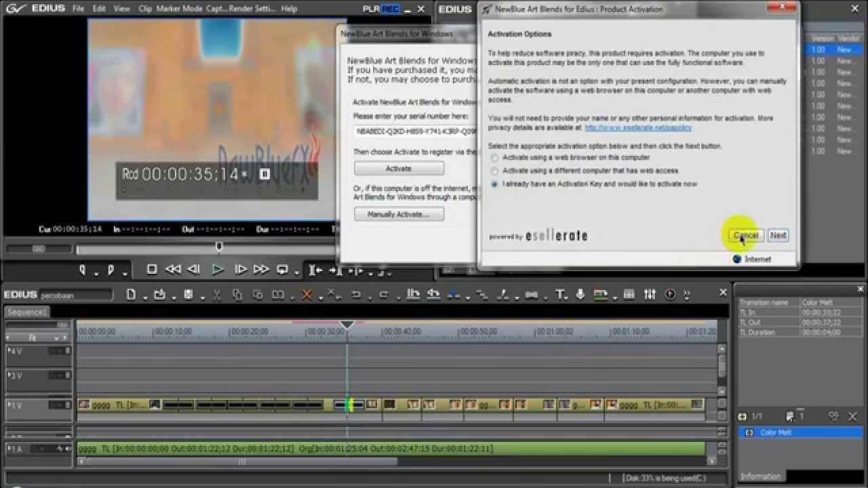Click Cancel in the Product Activation dialog
Image resolution: width=868 pixels, height=488 pixels.
(x=745, y=235)
